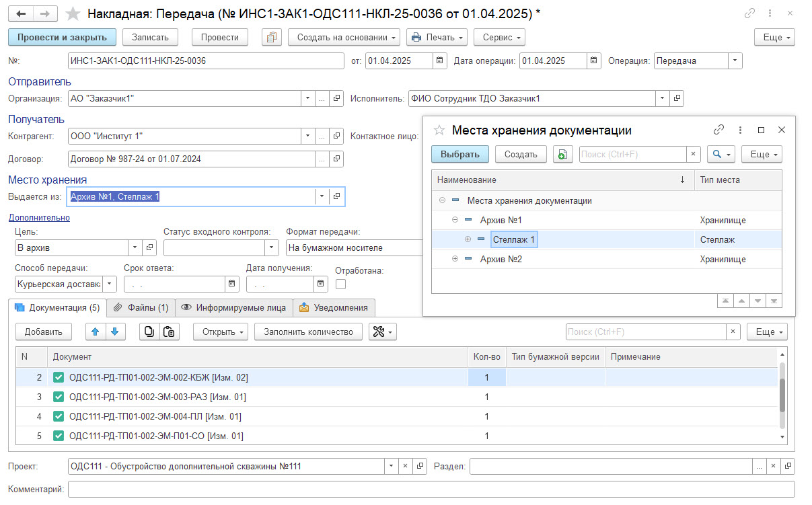Open the Уведомления tab

pos(334,307)
